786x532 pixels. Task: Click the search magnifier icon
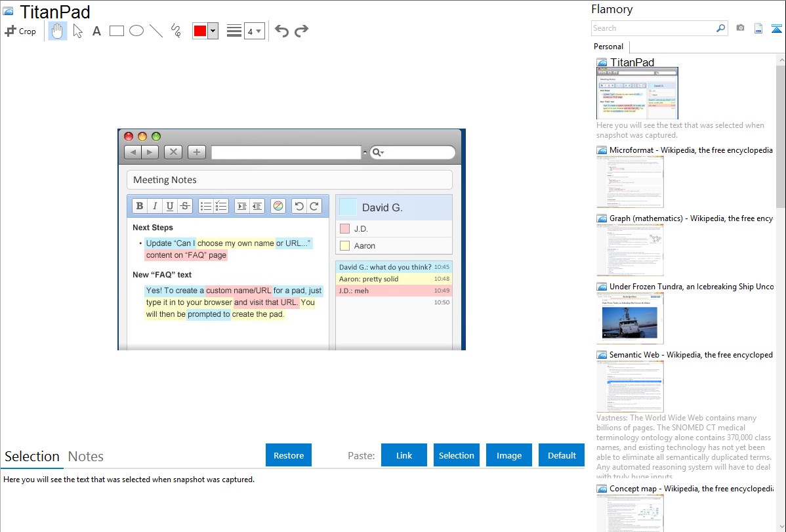[x=721, y=28]
